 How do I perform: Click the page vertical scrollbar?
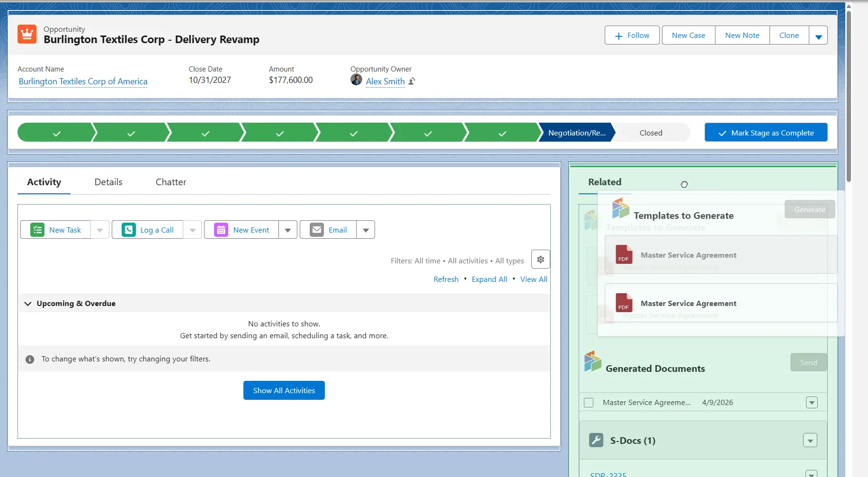click(849, 95)
